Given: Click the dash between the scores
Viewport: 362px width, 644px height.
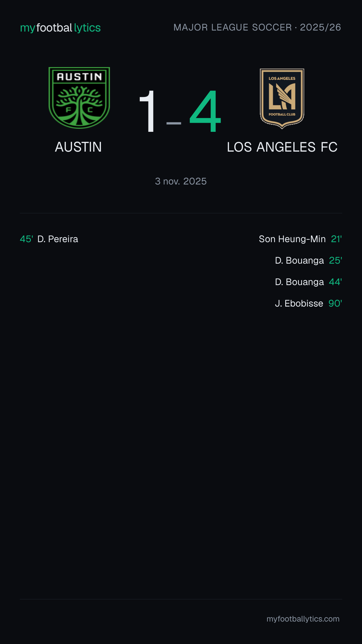Looking at the screenshot, I should coord(174,123).
